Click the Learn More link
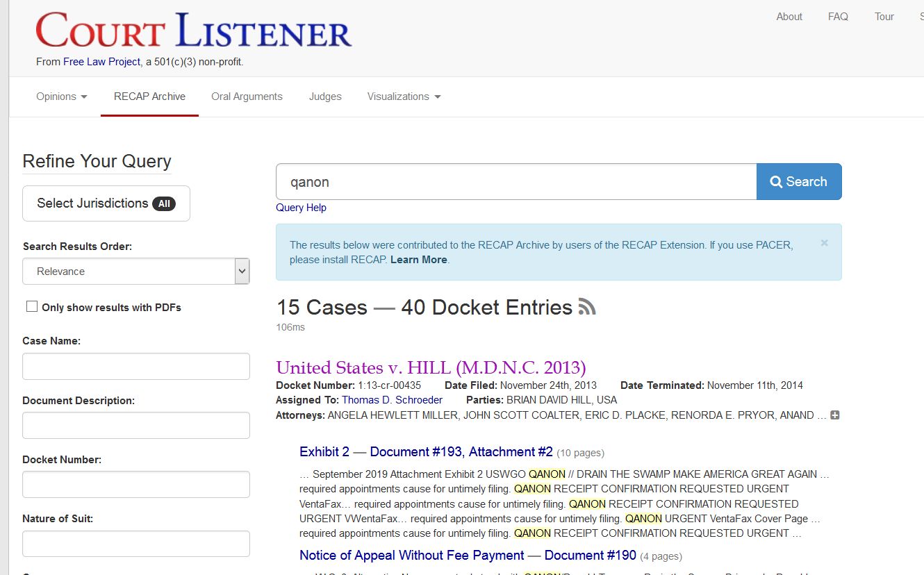 coord(419,260)
